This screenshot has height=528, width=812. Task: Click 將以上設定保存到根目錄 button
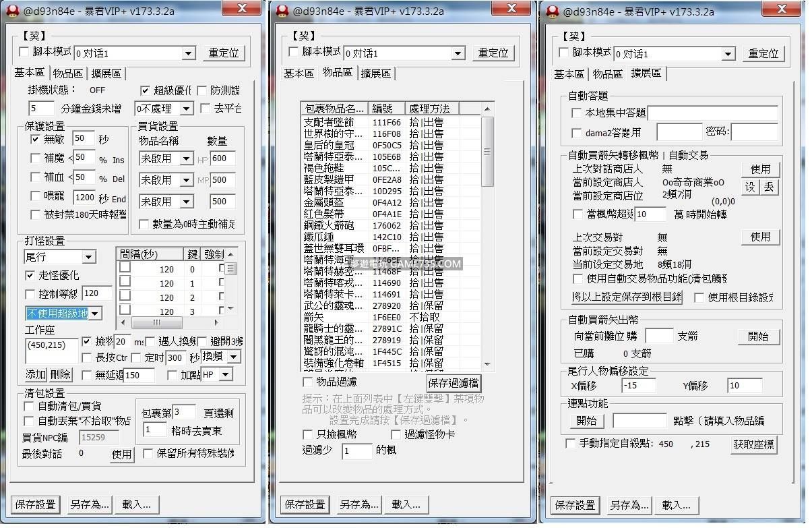tap(627, 297)
